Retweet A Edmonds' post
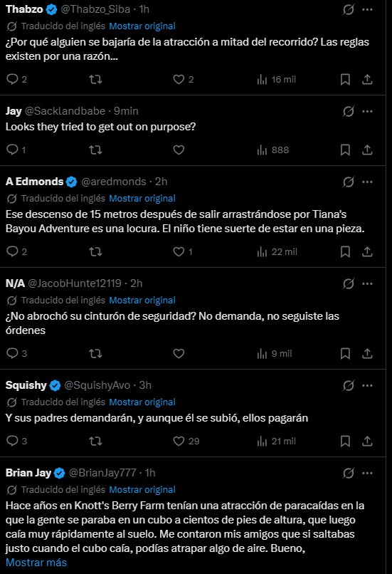Image resolution: width=392 pixels, height=574 pixels. tap(95, 251)
